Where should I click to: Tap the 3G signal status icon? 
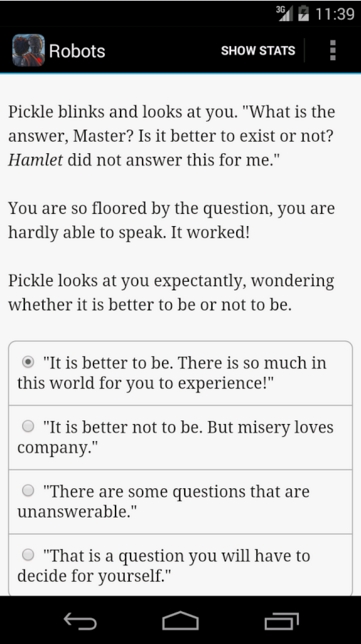pyautogui.click(x=284, y=14)
